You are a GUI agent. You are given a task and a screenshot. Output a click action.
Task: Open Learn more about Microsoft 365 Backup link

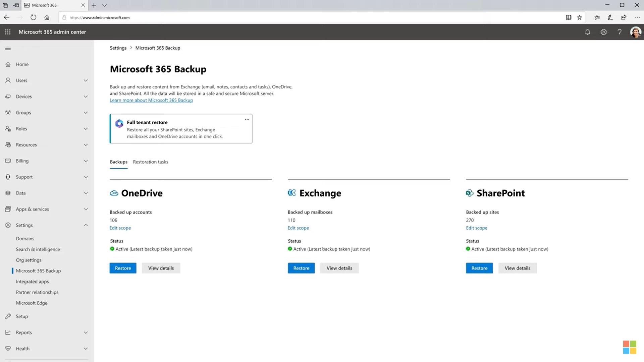point(151,100)
